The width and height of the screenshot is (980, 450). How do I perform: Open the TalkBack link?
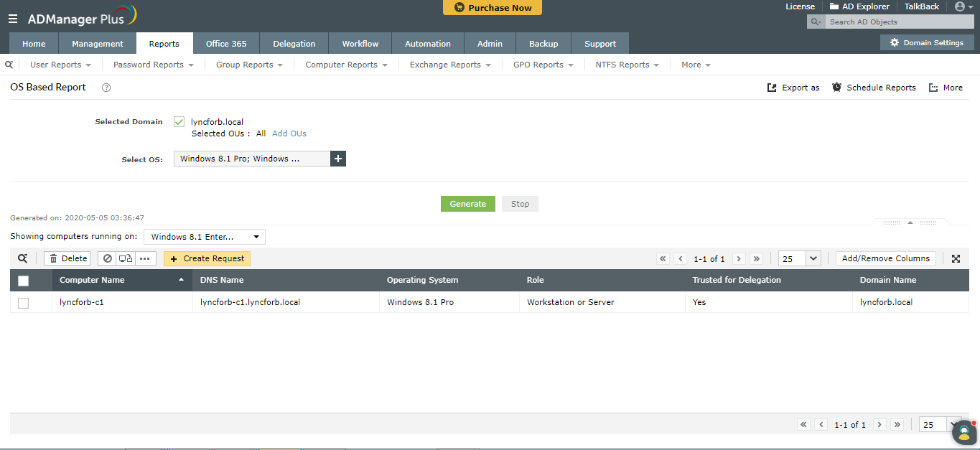(922, 6)
